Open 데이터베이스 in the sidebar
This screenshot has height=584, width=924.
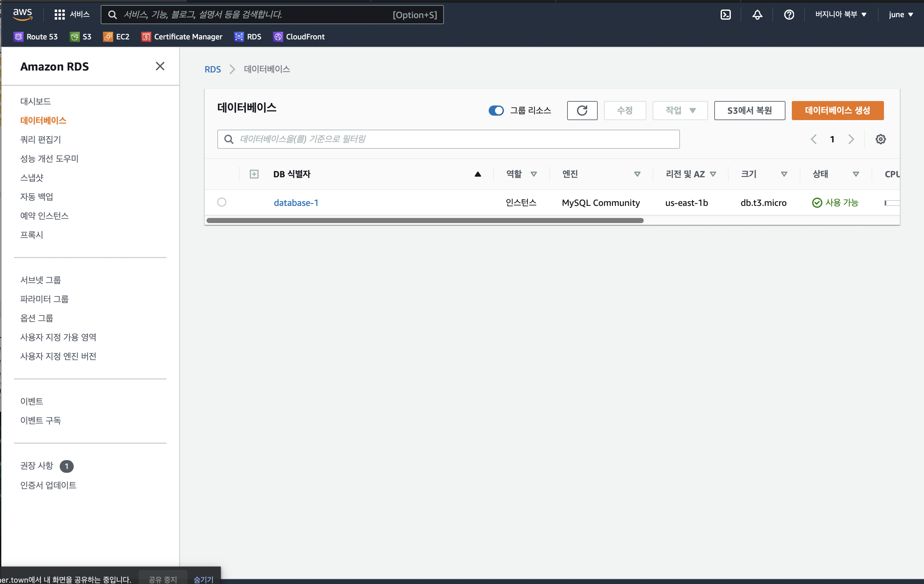point(43,120)
